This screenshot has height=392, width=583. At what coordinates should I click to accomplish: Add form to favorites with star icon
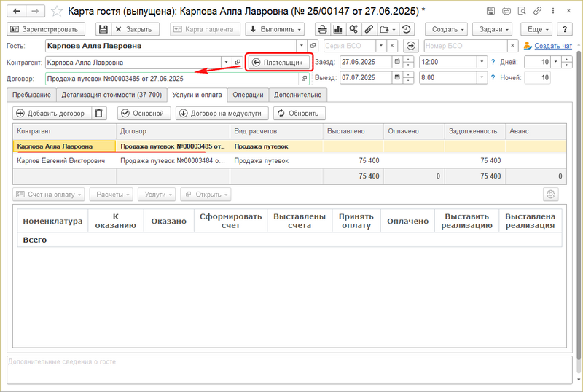coord(56,10)
